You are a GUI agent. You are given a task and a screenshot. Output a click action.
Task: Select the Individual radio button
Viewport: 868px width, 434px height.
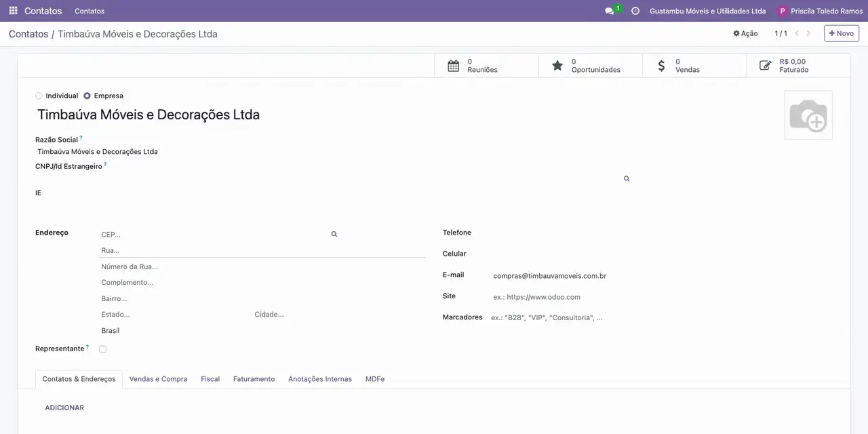39,96
